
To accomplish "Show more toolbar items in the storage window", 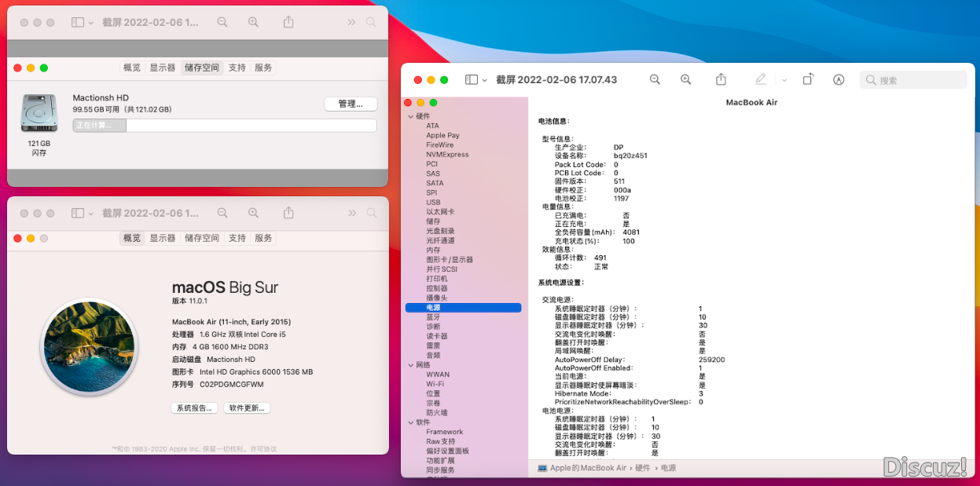I will click(351, 23).
